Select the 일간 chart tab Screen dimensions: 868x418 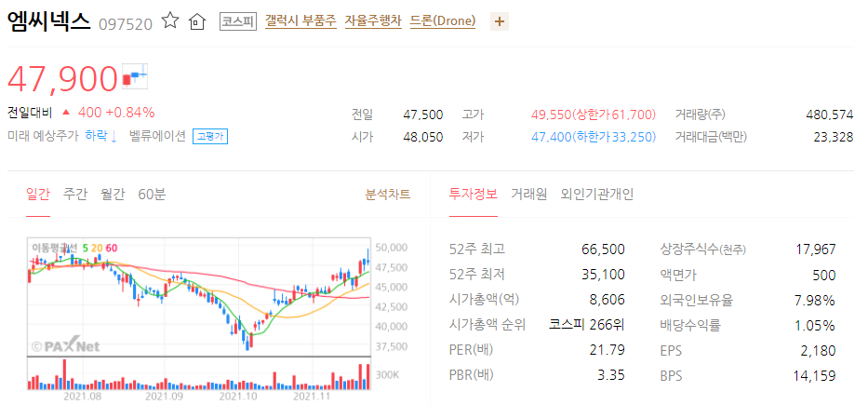pos(38,195)
